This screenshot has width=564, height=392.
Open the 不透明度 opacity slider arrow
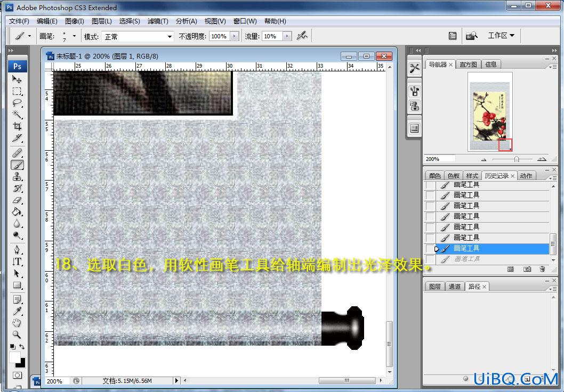(235, 36)
